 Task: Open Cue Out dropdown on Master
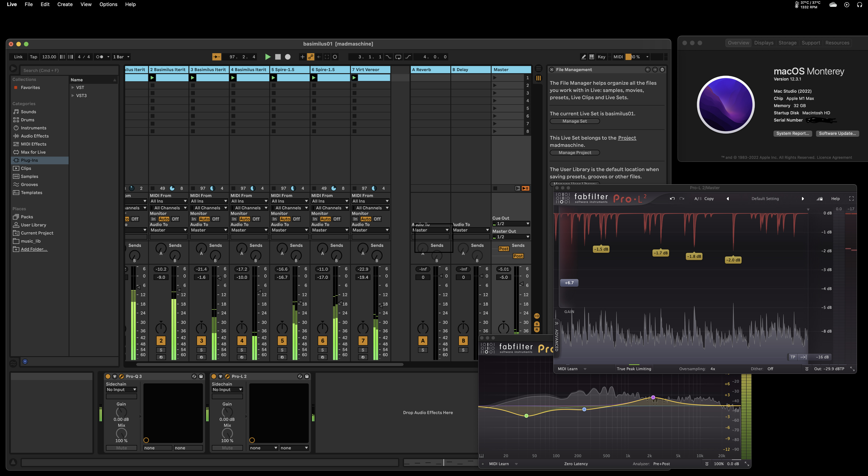(x=511, y=224)
